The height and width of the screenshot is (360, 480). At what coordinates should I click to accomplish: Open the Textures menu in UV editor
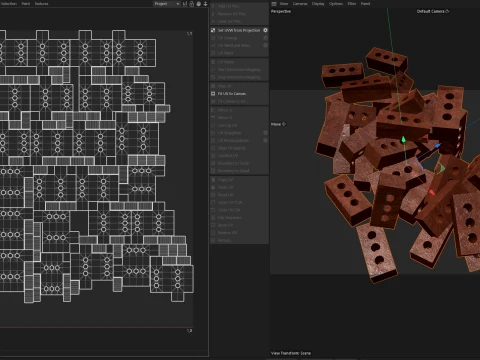[x=41, y=4]
